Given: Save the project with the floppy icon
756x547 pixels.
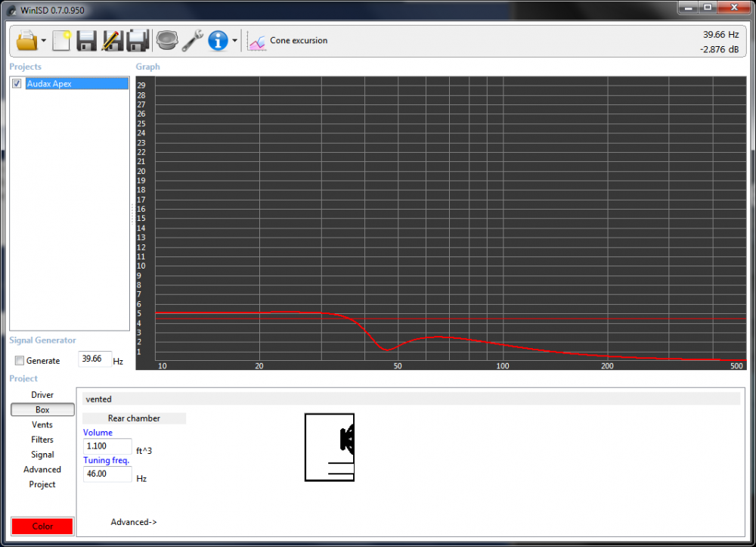Looking at the screenshot, I should click(86, 40).
